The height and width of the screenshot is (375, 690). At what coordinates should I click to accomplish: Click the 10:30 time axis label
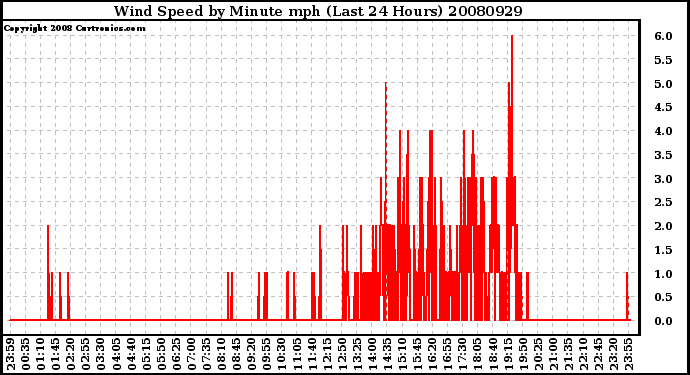[282, 354]
